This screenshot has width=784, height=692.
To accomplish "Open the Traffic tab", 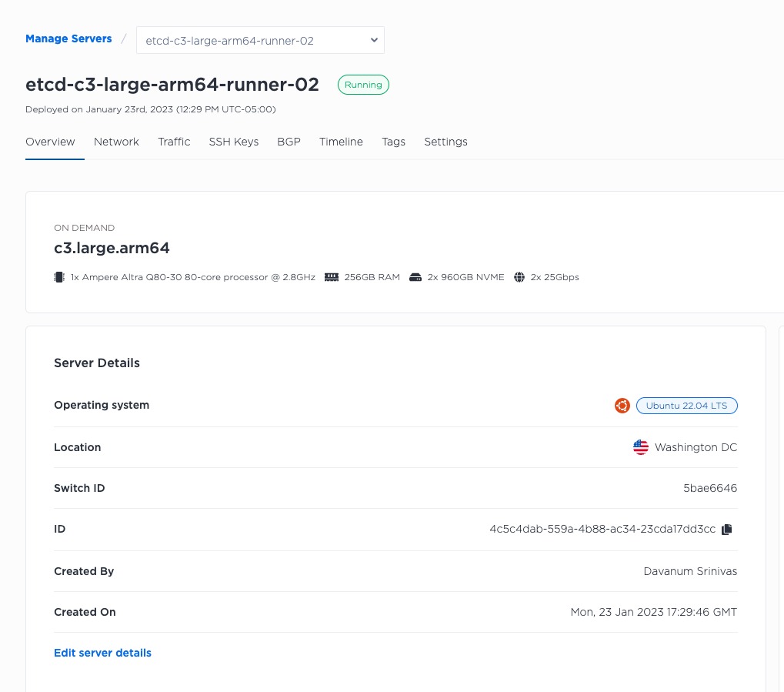I will point(174,142).
